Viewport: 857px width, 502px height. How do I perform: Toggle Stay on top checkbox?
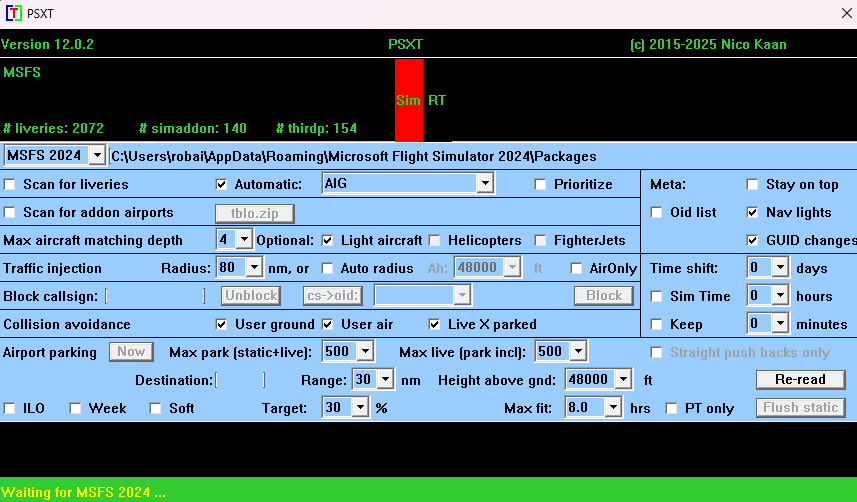coord(752,184)
